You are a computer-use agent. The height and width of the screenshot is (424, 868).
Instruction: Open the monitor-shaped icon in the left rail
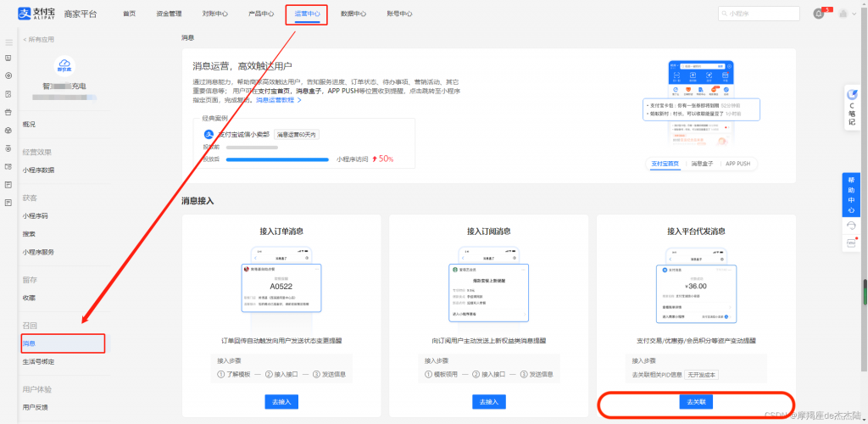8,58
